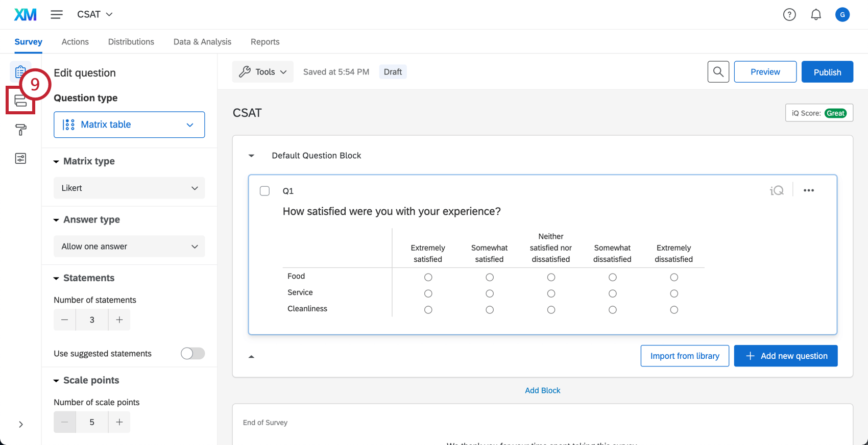Screen dimensions: 868x445
Task: Select Extremely satisfied for Food
Action: [x=428, y=277]
